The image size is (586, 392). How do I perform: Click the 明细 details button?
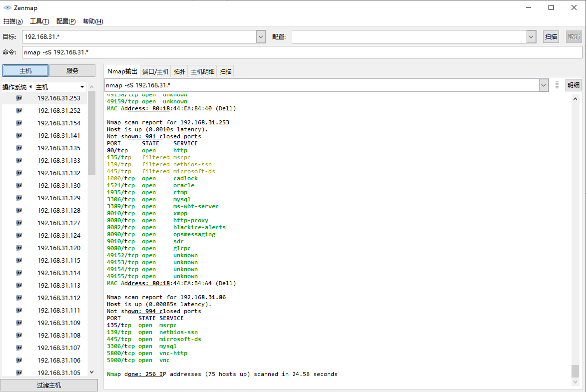tap(574, 85)
